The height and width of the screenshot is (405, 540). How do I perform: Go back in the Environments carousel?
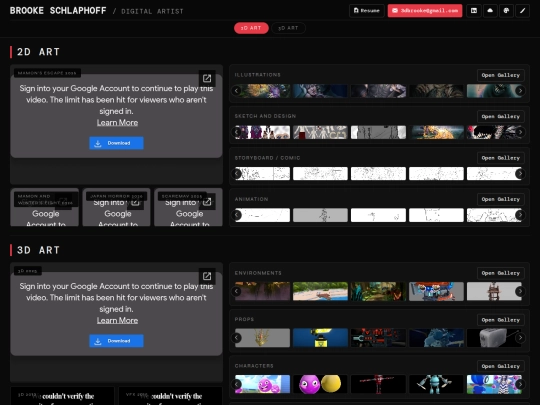[x=236, y=291]
